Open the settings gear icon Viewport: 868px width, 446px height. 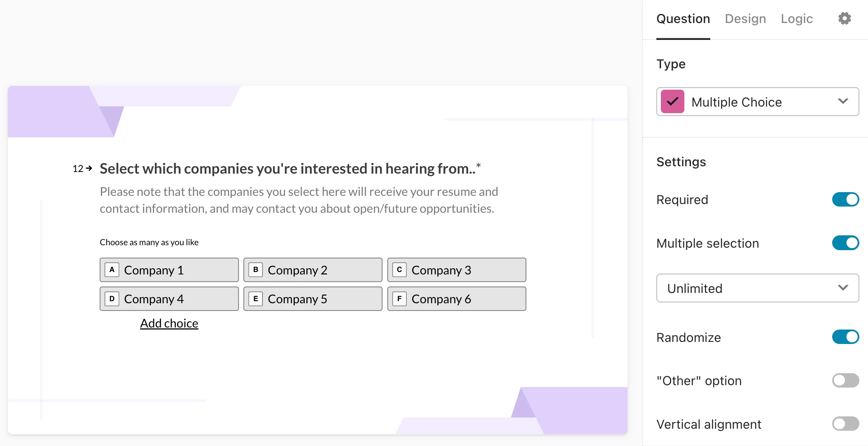[844, 18]
